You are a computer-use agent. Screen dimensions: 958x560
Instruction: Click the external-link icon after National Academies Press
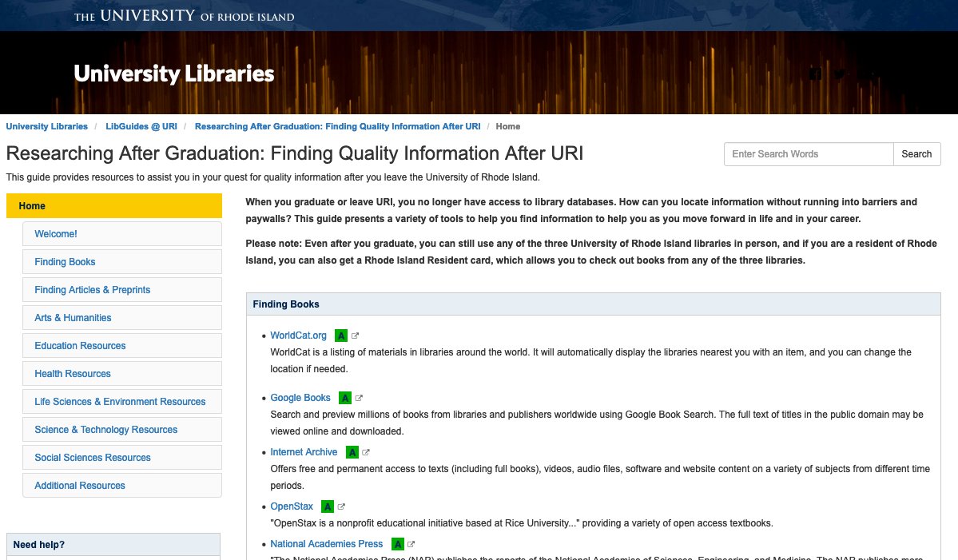pos(411,544)
